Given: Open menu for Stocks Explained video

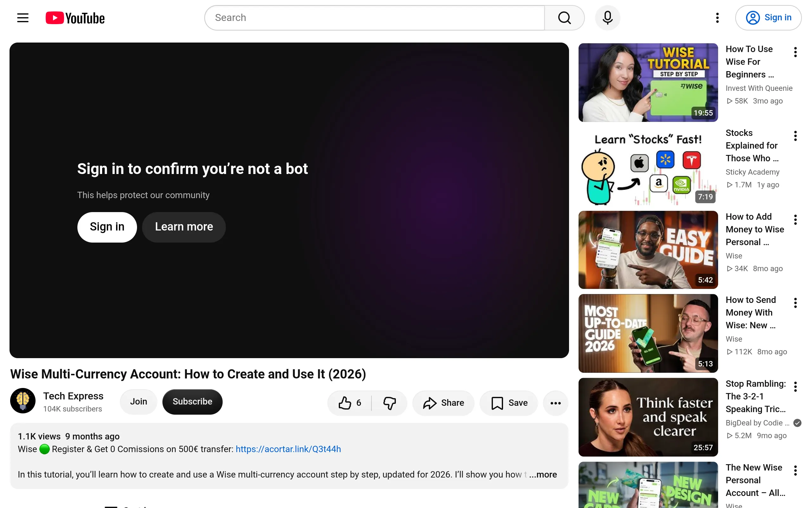Looking at the screenshot, I should pyautogui.click(x=795, y=136).
